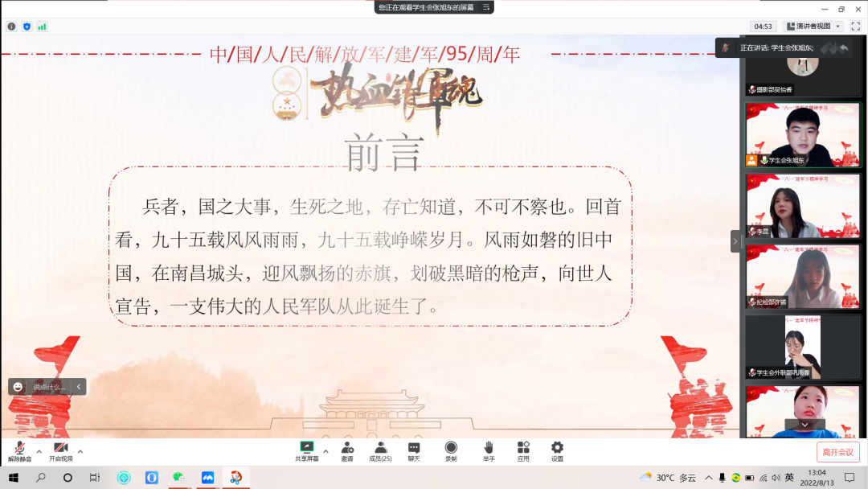The height and width of the screenshot is (489, 868).
Task: Open meeting 设置 settings gear
Action: pos(557,450)
